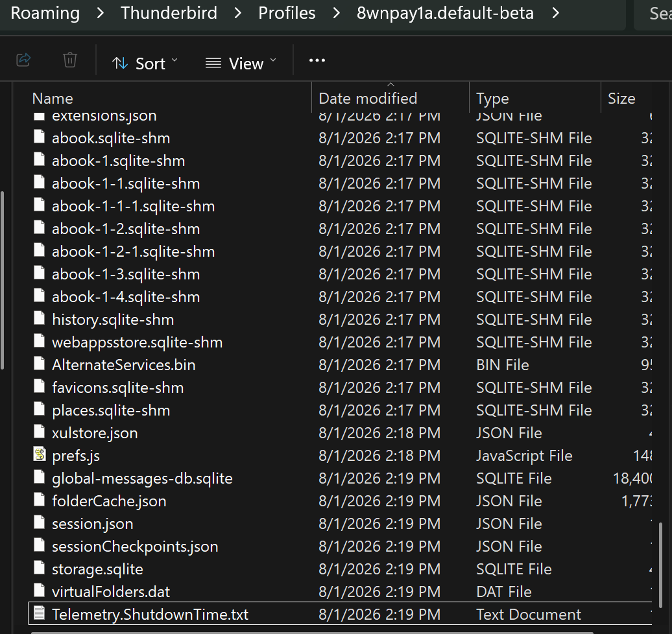Screen dimensions: 672x634
Task: Select the abook-1-4.sqlite-shm file icon
Action: (40, 296)
